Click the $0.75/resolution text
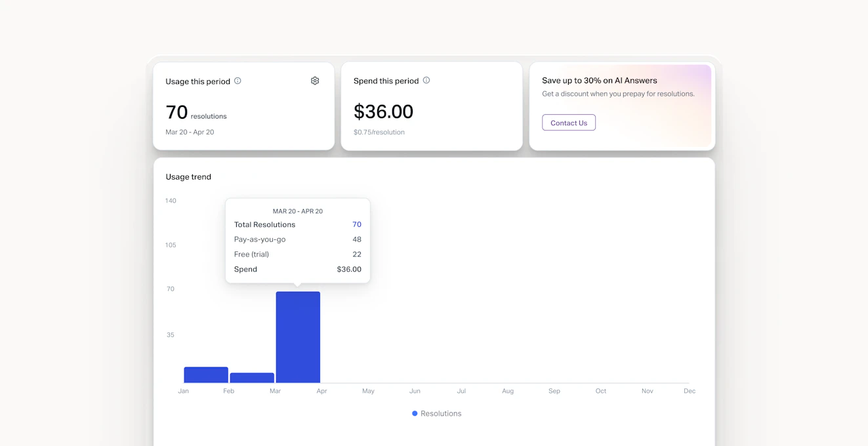This screenshot has height=446, width=868. [379, 132]
